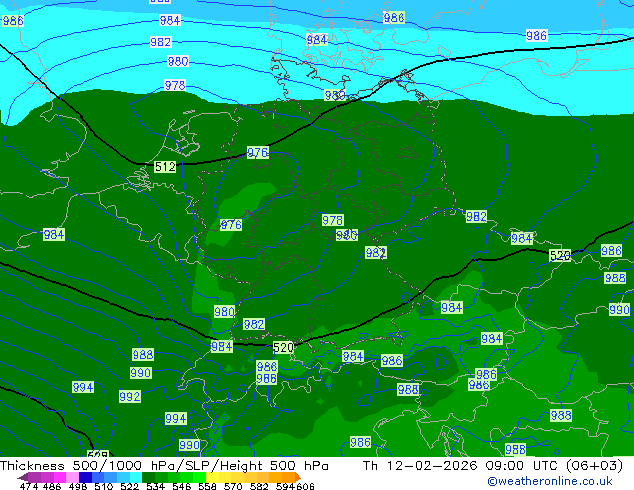Click the 992 isobar label

coord(130,397)
